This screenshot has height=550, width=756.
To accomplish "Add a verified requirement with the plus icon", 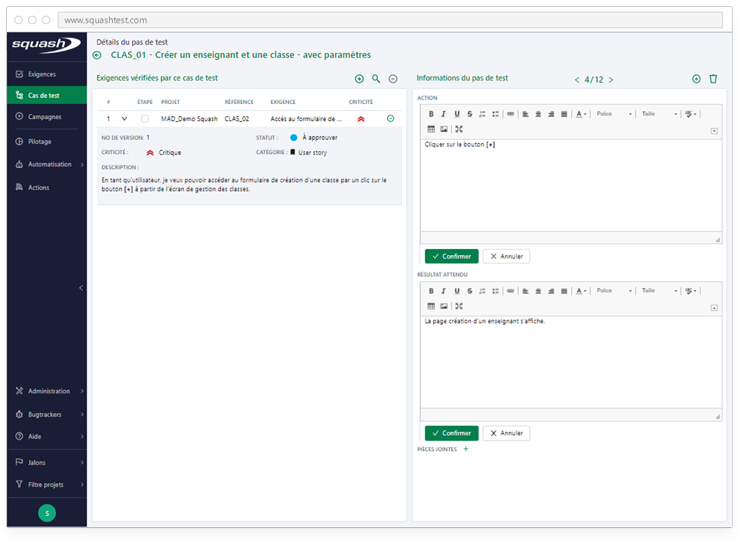I will tap(359, 78).
